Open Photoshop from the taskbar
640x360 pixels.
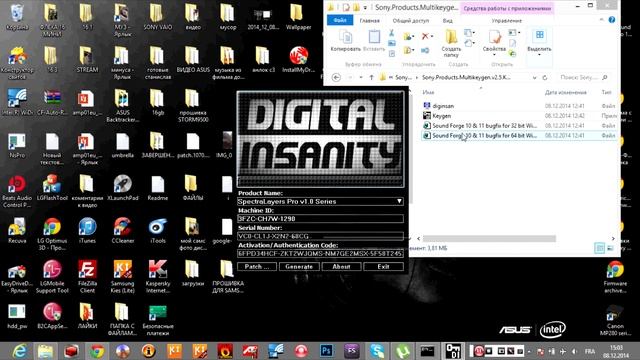[327, 351]
